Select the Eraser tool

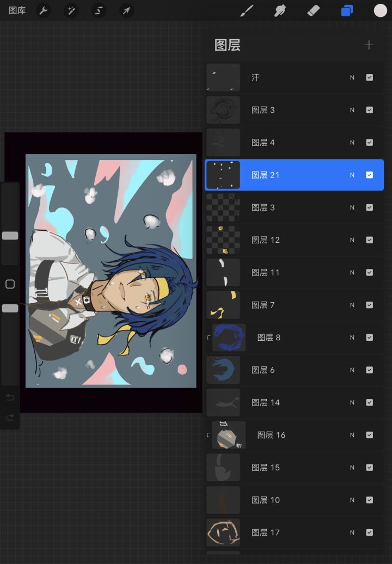point(313,11)
